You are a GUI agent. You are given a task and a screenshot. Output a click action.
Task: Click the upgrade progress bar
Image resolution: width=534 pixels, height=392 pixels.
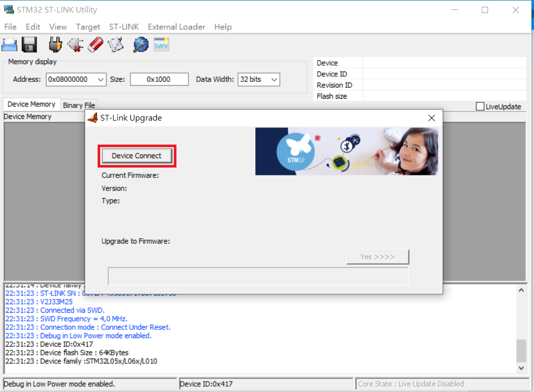pos(258,276)
